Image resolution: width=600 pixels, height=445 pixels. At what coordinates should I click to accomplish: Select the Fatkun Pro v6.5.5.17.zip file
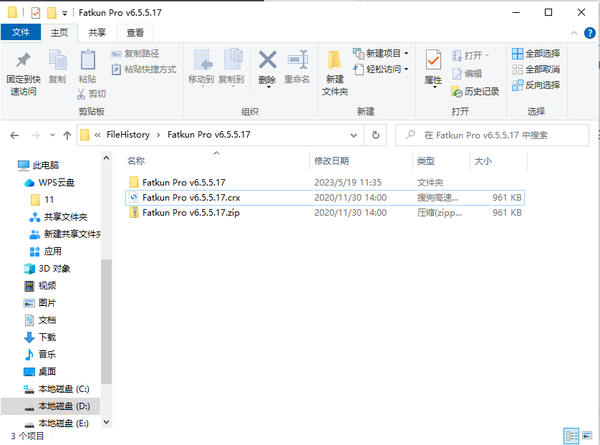point(324,212)
